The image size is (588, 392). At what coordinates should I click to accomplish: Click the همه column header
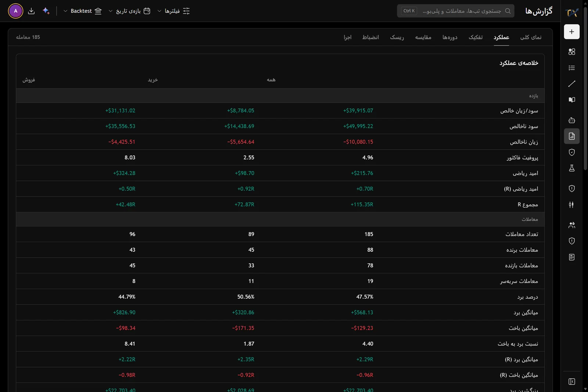(x=271, y=80)
